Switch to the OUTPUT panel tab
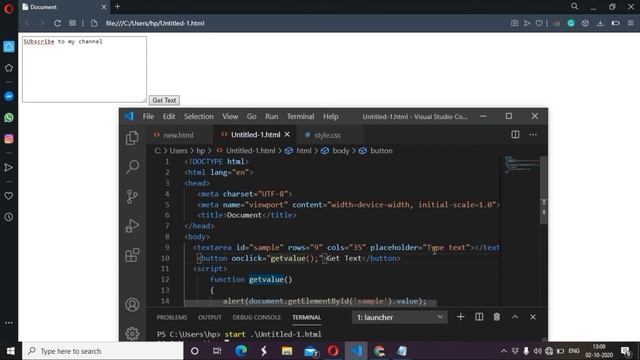This screenshot has width=640, height=360. [x=210, y=317]
